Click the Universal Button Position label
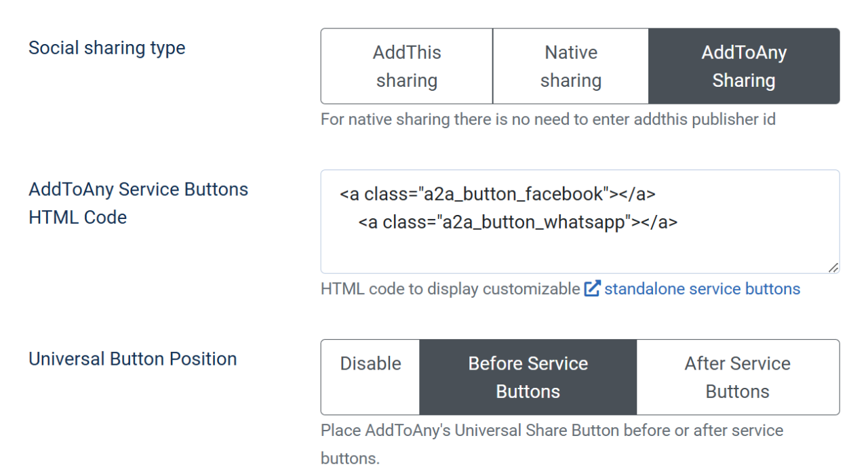Screen dimensions: 868x476 point(132,359)
